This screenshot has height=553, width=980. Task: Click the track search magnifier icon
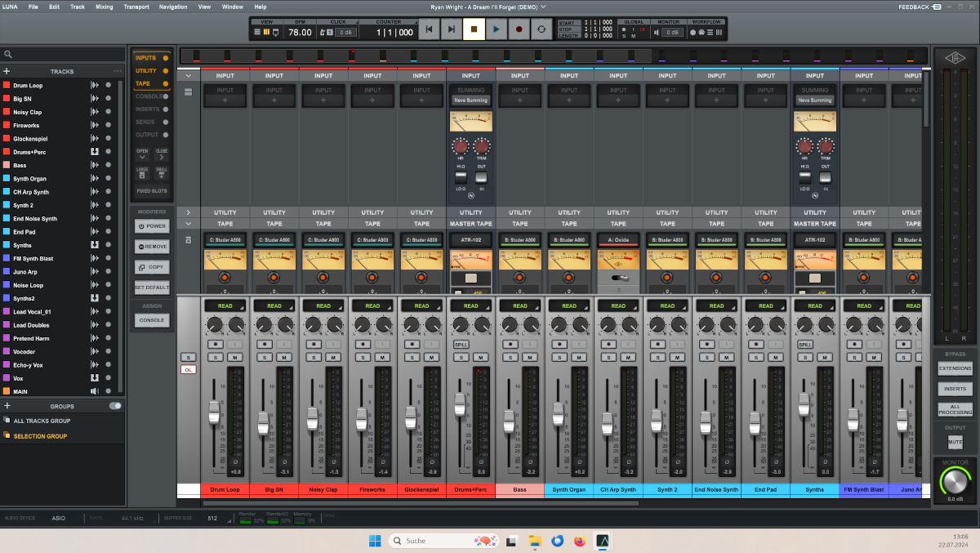[8, 55]
